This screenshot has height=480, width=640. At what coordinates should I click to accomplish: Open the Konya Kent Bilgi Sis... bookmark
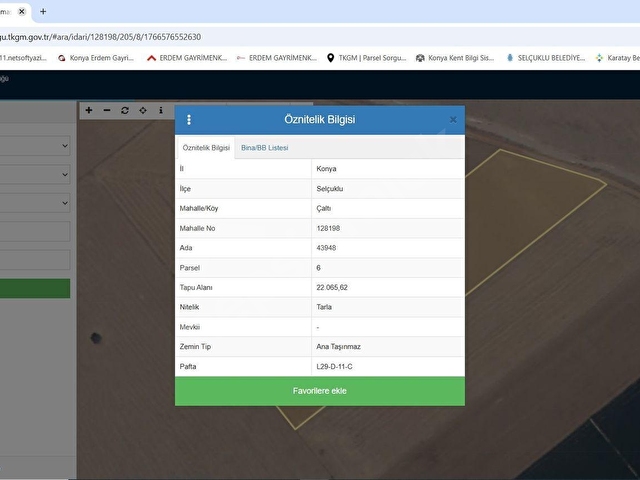[x=455, y=58]
